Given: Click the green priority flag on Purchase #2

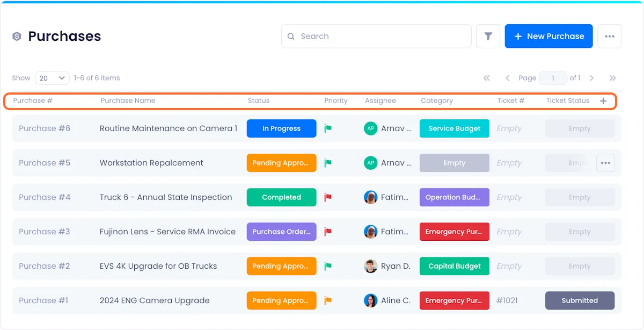Looking at the screenshot, I should click(x=328, y=266).
